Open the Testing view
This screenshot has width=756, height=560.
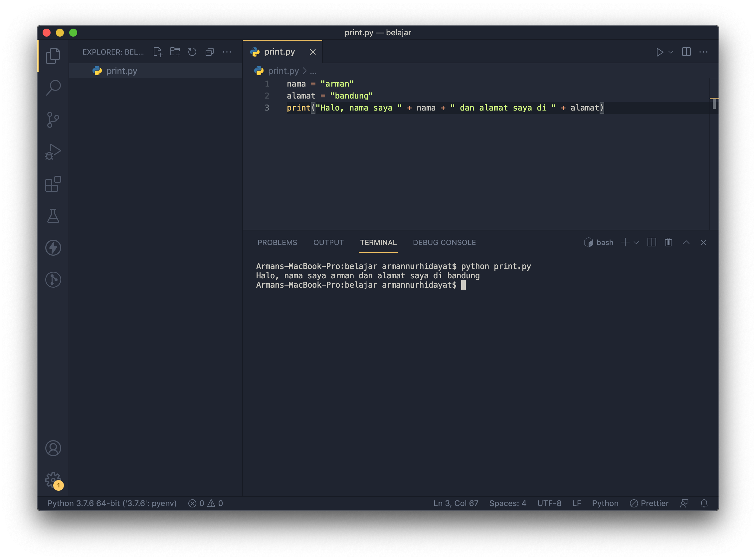click(x=54, y=216)
